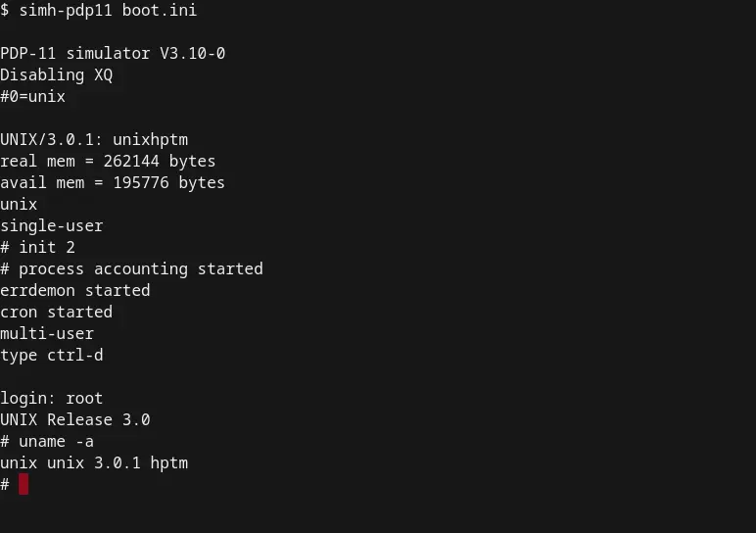Image resolution: width=756 pixels, height=533 pixels.
Task: Click the "single-user" status line
Action: (x=51, y=225)
